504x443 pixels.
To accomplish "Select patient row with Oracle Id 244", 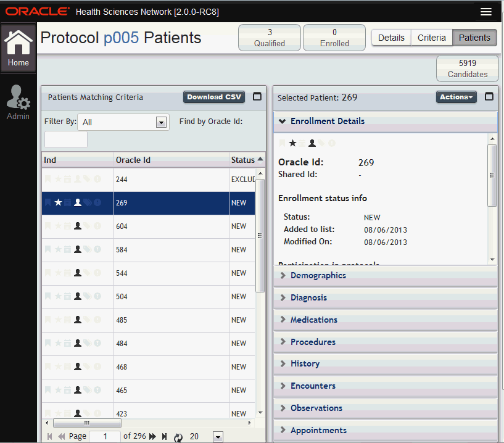I will pyautogui.click(x=148, y=179).
